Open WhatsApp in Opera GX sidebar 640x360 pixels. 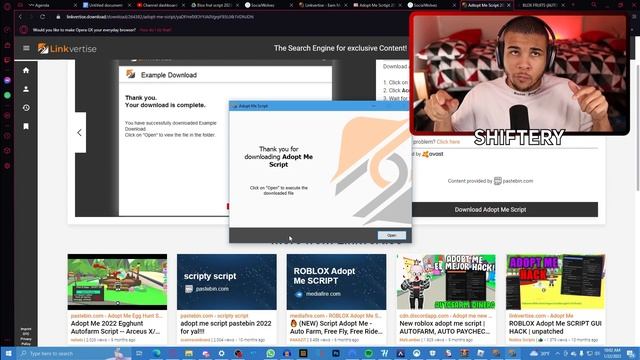coord(7,95)
